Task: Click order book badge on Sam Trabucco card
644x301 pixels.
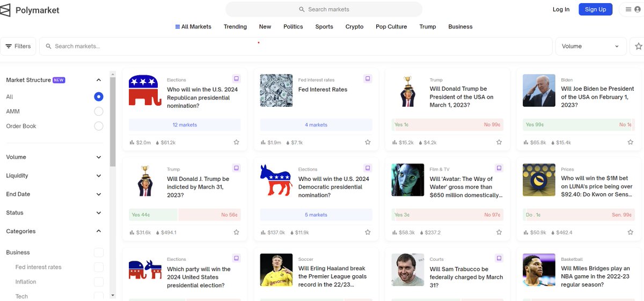Action: pyautogui.click(x=499, y=258)
